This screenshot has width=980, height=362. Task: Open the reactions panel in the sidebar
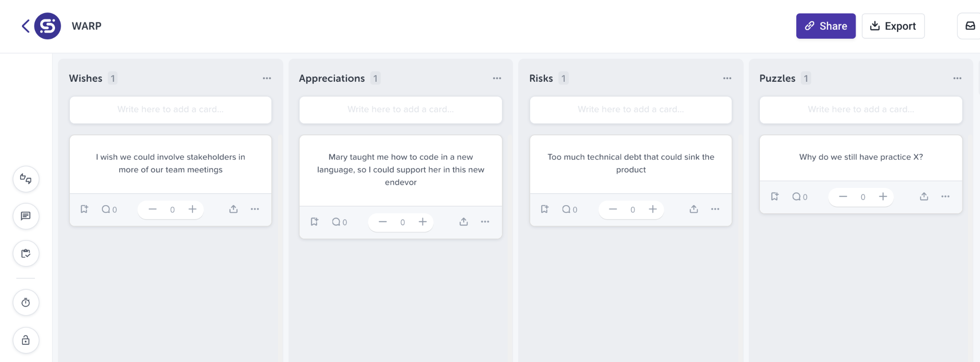point(26,179)
